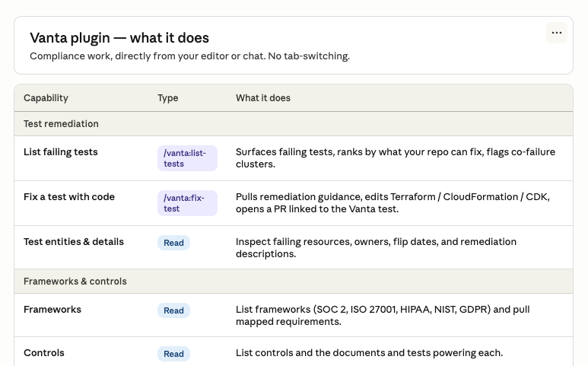588x366 pixels.
Task: Click the 'List frameworks (SOC 2...' description
Action: point(383,315)
